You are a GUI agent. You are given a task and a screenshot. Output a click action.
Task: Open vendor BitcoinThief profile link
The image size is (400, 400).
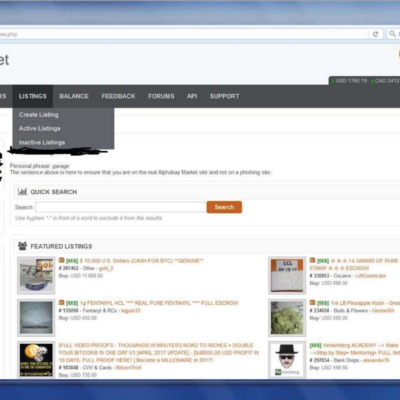pos(128,368)
